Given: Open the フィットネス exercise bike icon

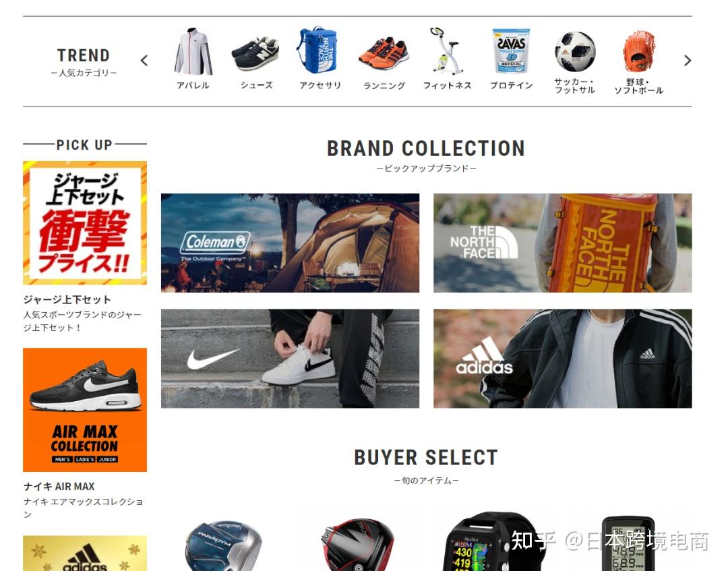Looking at the screenshot, I should 447,51.
